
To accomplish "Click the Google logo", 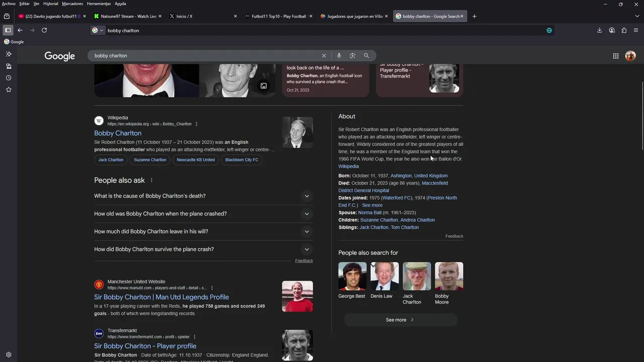I will tap(59, 56).
